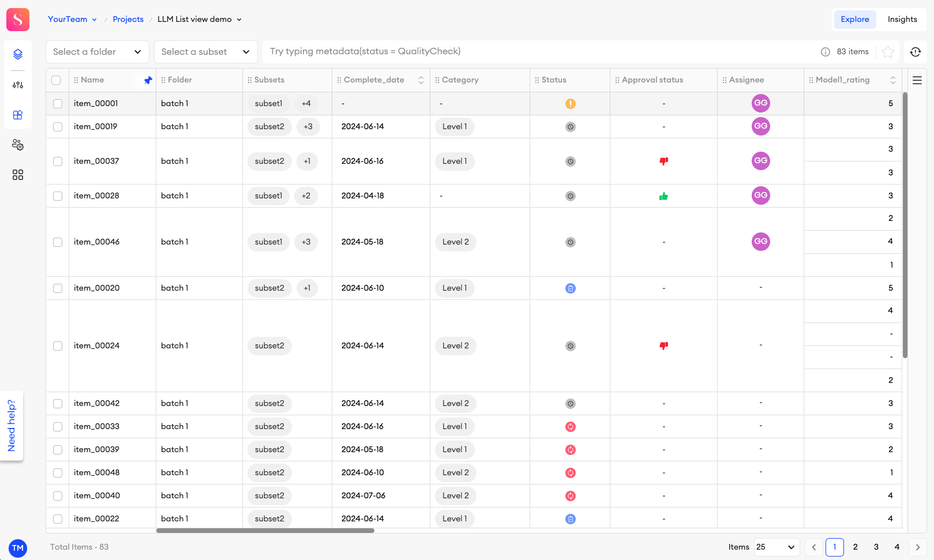
Task: Check the box for item_00020
Action: coord(58,288)
